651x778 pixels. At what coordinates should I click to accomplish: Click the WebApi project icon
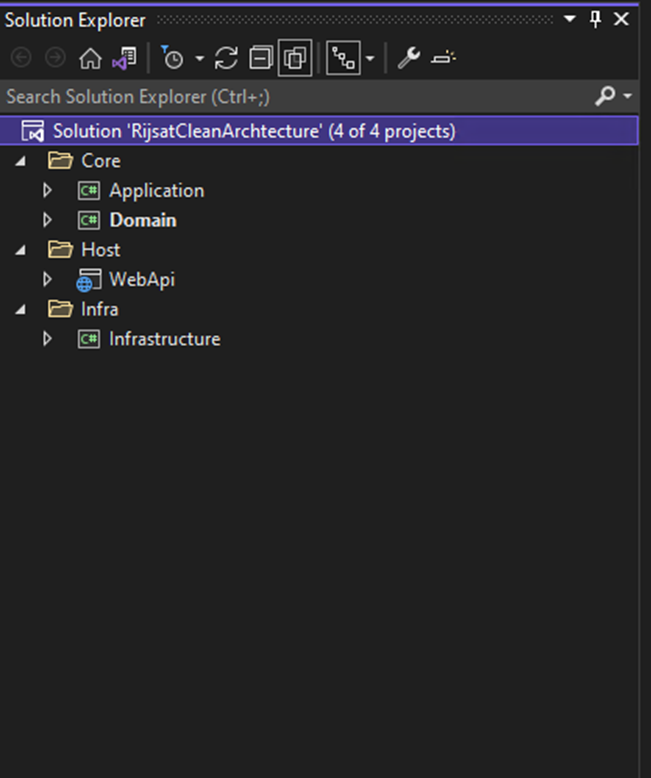tap(89, 280)
